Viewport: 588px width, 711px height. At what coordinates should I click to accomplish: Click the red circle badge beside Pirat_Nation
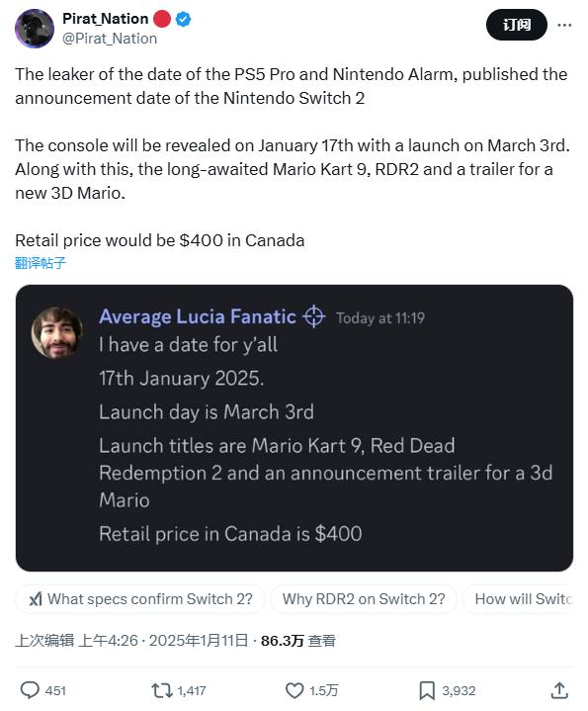162,19
